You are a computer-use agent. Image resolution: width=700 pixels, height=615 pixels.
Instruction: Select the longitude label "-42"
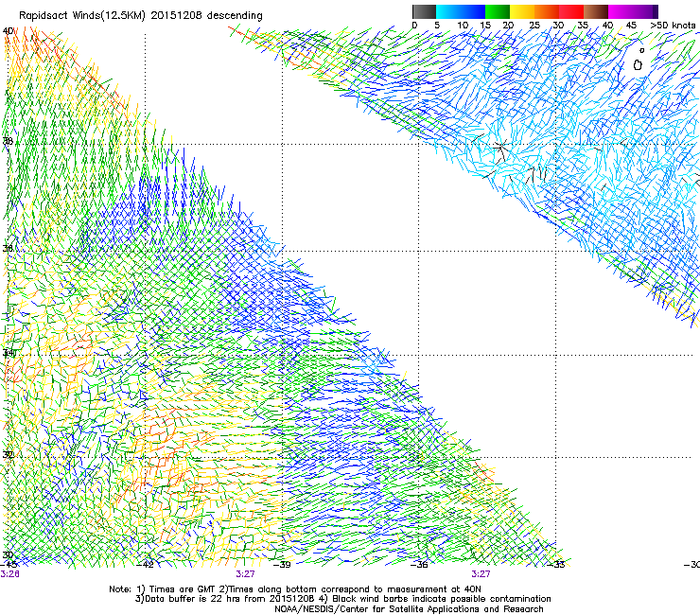(x=145, y=565)
